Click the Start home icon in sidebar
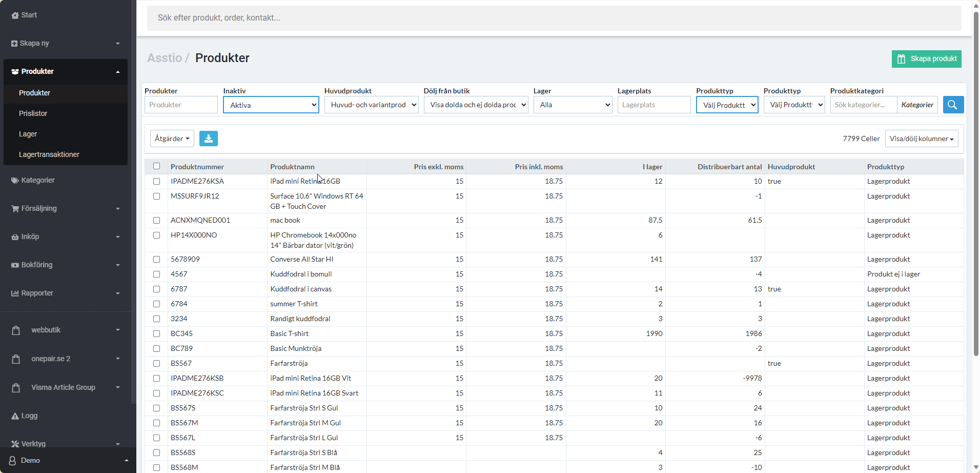 [x=15, y=15]
